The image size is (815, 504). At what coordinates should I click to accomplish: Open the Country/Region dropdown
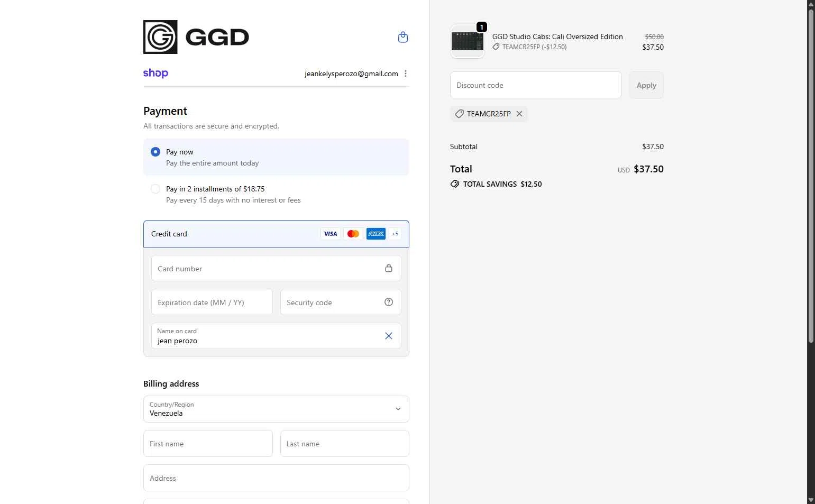276,409
